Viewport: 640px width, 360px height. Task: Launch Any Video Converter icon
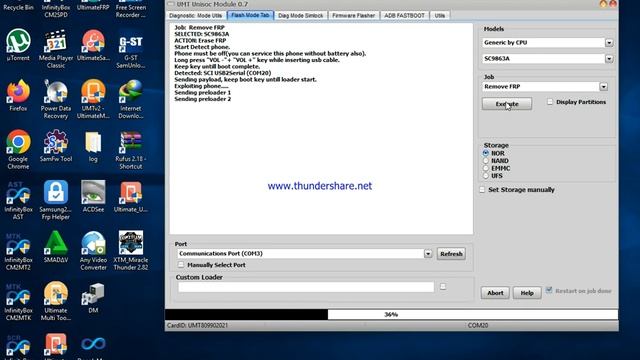click(x=93, y=250)
